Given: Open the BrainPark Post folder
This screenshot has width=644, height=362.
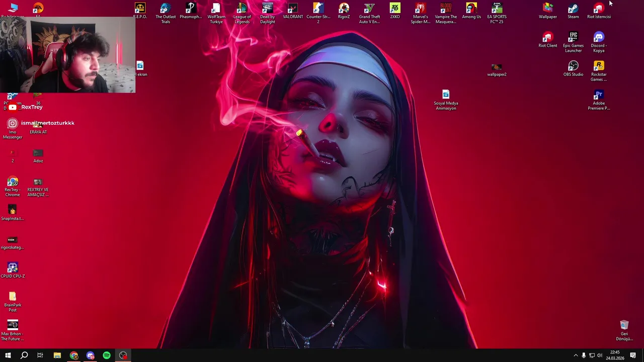Looking at the screenshot, I should [x=13, y=302].
